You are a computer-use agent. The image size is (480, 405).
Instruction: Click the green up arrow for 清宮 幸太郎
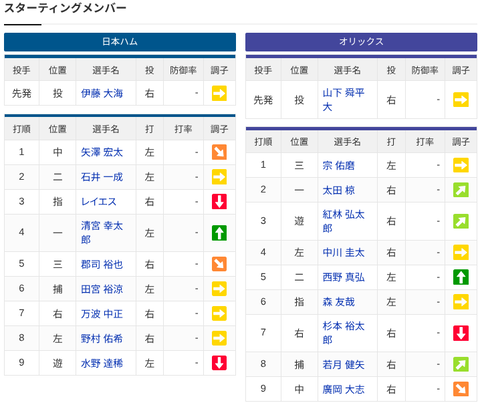tap(219, 233)
